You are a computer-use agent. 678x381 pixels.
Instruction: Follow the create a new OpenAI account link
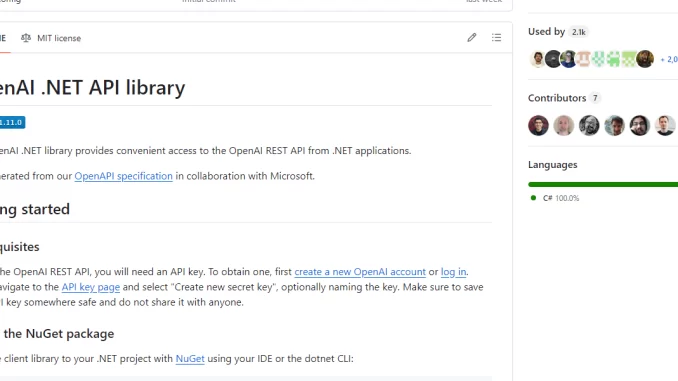pos(360,272)
